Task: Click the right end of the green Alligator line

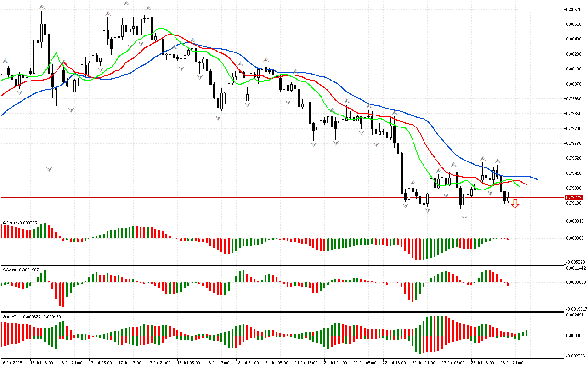Action: pos(519,186)
